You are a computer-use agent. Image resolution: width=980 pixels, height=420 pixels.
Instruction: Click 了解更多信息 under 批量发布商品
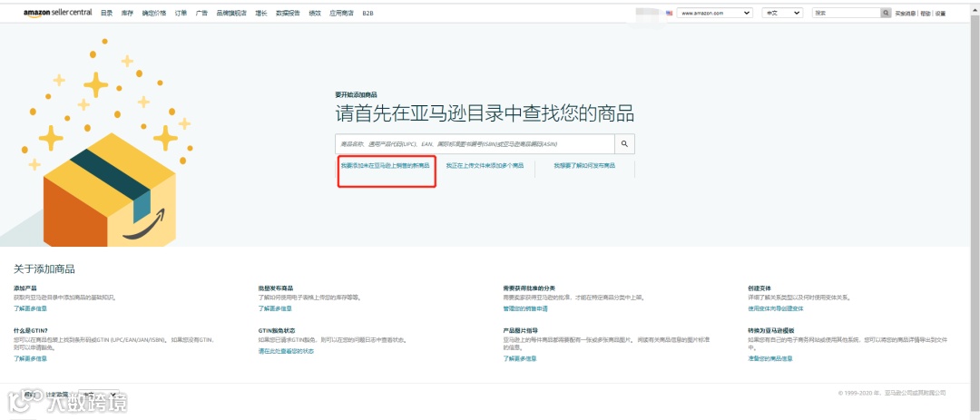tap(275, 308)
